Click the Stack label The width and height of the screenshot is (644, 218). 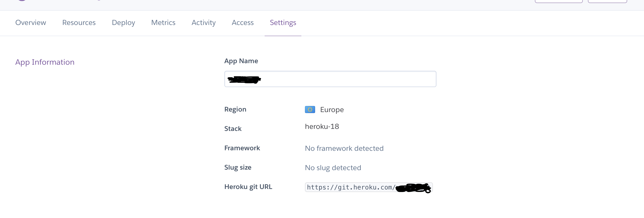point(233,129)
